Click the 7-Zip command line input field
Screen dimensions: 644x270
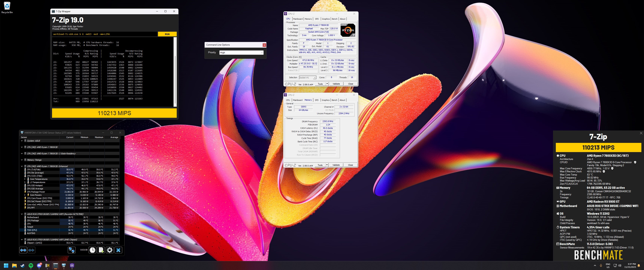105,34
